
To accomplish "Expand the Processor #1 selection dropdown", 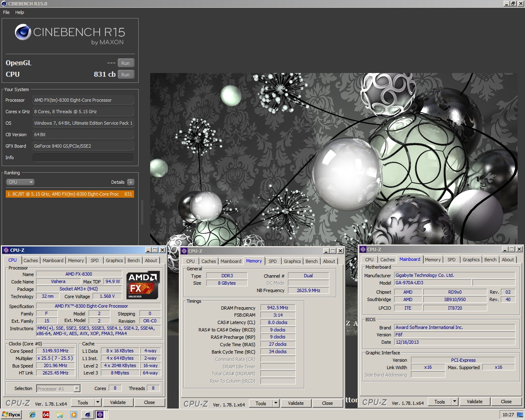I will point(77,388).
